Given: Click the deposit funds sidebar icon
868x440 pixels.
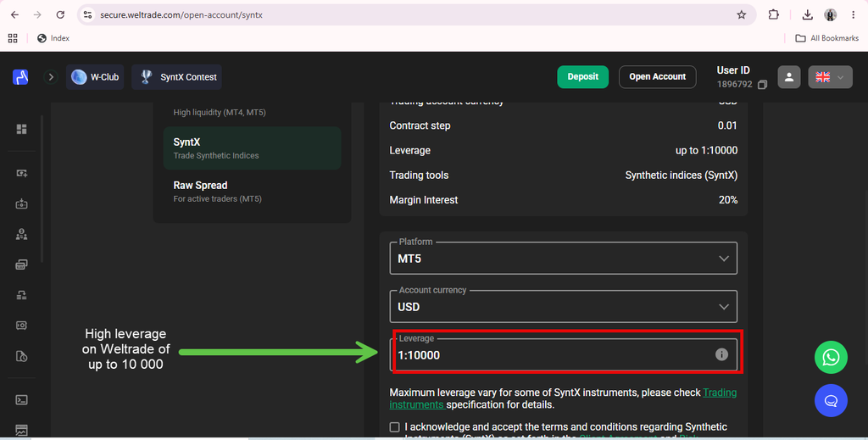Looking at the screenshot, I should 21,173.
